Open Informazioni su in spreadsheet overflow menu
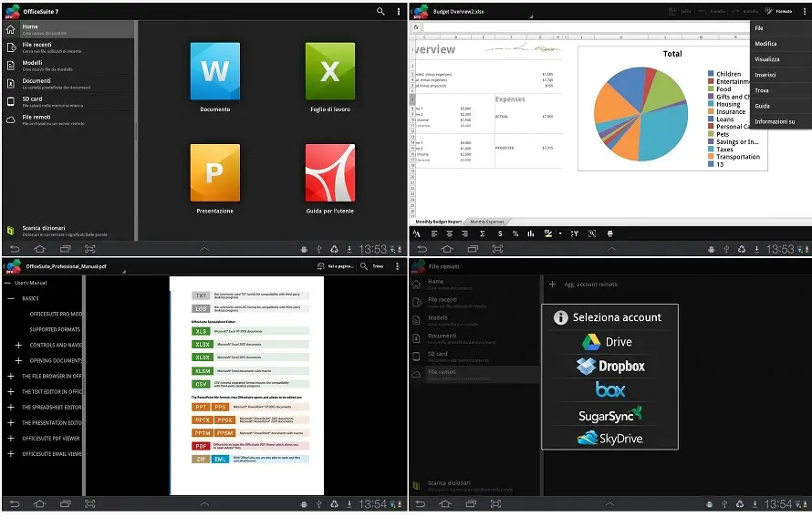 [781, 121]
